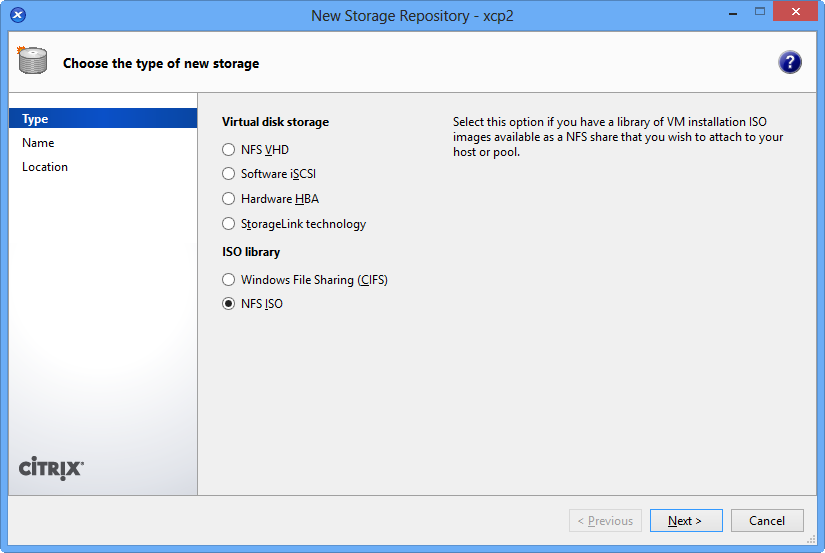825x553 pixels.
Task: Click the NFS ISO description text
Action: pos(618,137)
